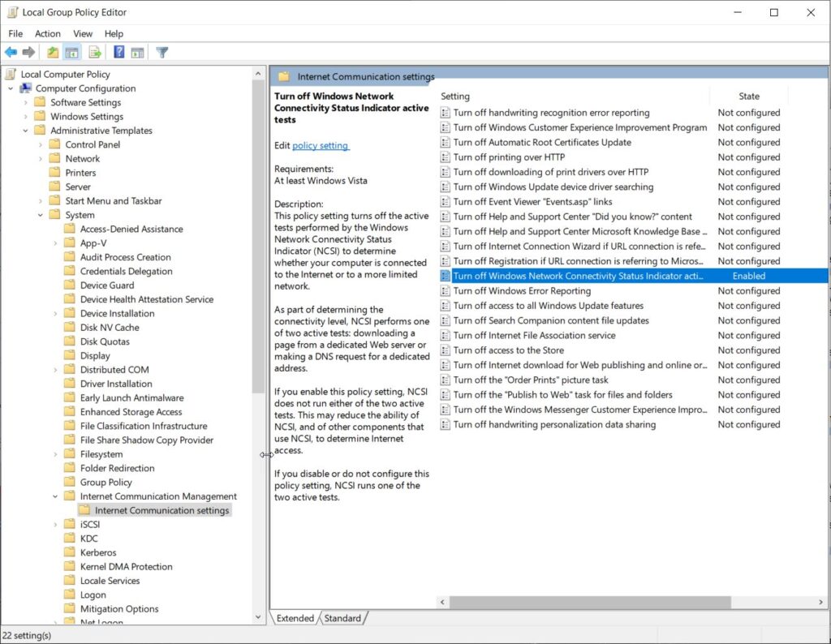Toggle Show/Hide Console Tree toolbar icon
The image size is (831, 644).
tap(71, 53)
